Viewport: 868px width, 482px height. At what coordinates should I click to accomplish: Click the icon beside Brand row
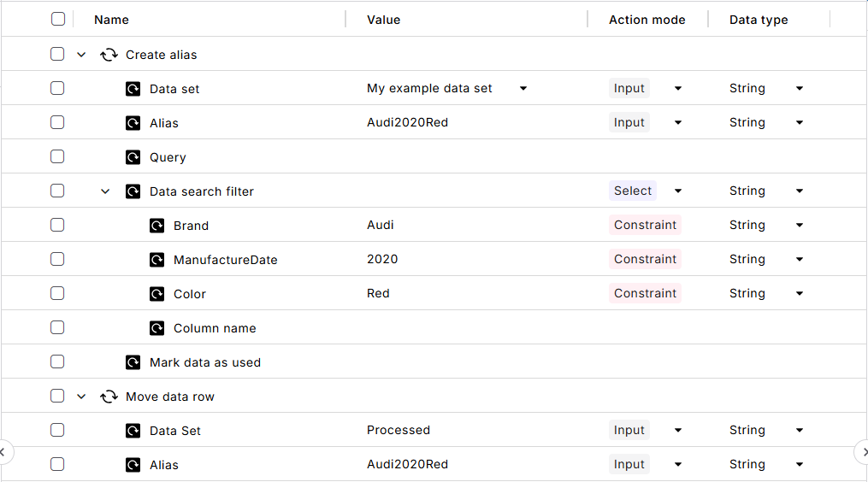click(x=156, y=226)
